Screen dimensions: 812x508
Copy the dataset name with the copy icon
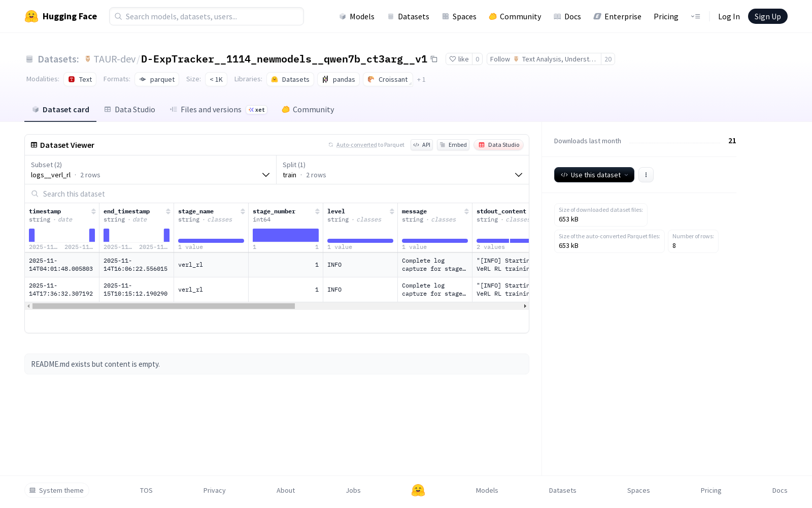pyautogui.click(x=434, y=59)
